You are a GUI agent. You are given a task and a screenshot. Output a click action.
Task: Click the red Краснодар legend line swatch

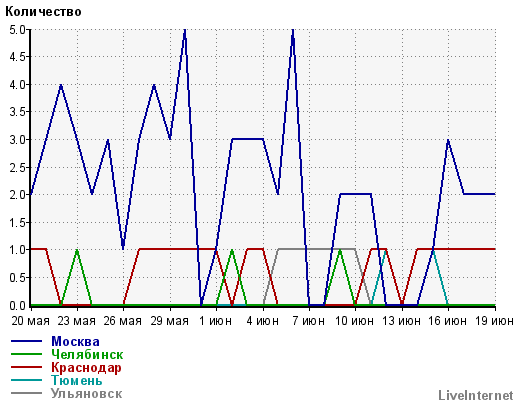(26, 367)
